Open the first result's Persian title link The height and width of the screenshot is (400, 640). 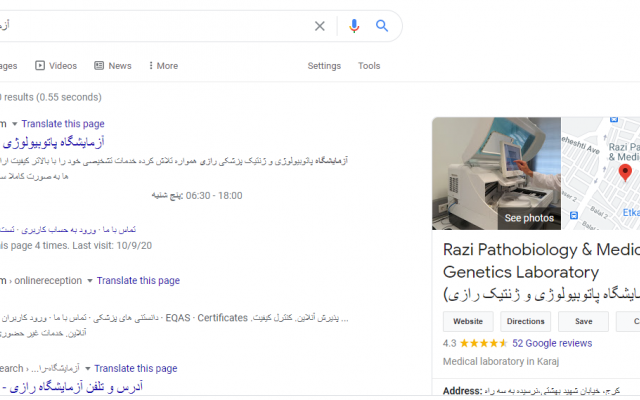[53, 142]
